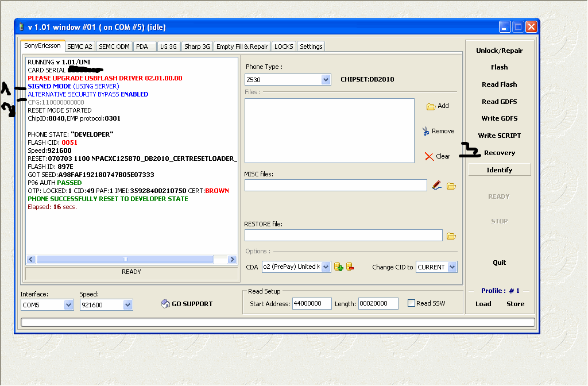Click the GOT SEED log line
Image resolution: width=588 pixels, height=386 pixels.
point(91,175)
